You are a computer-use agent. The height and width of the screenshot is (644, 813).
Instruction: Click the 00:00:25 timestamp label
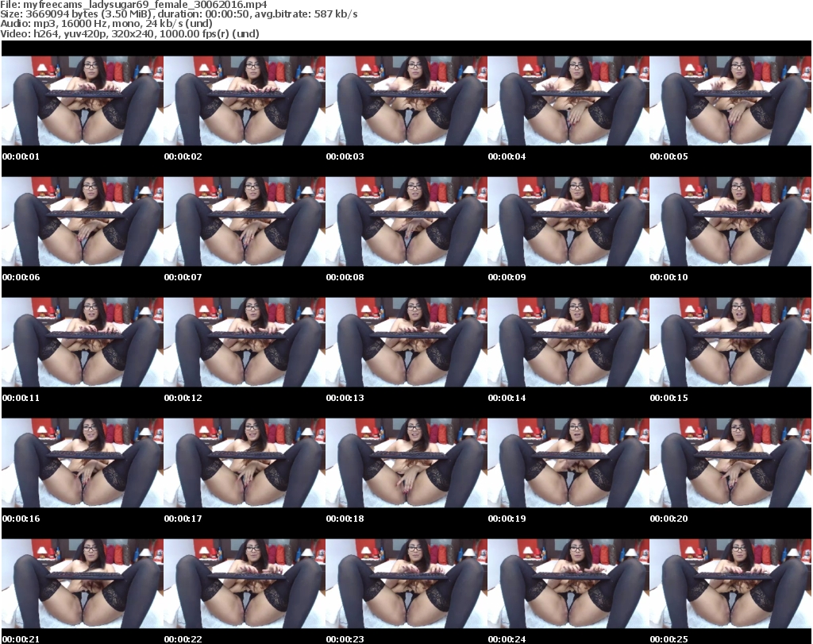(x=669, y=638)
